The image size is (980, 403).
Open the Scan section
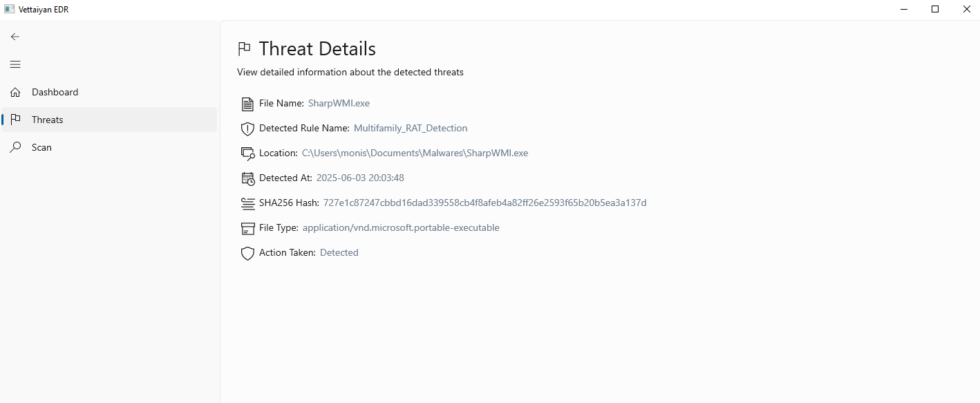[41, 147]
